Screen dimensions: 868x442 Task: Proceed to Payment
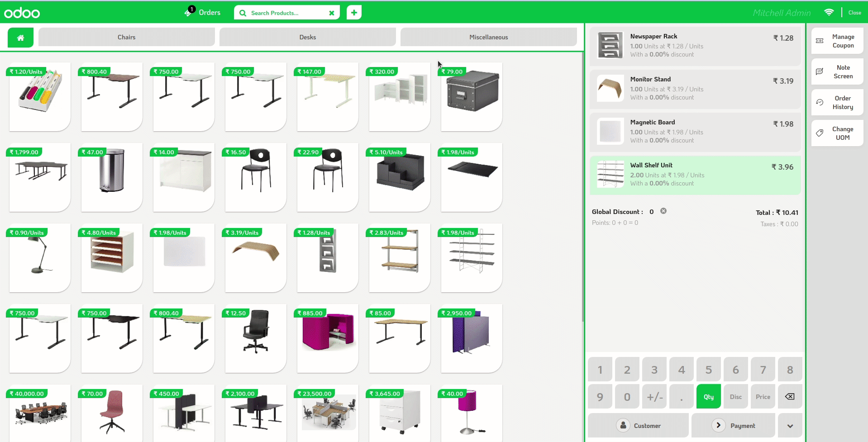point(733,426)
